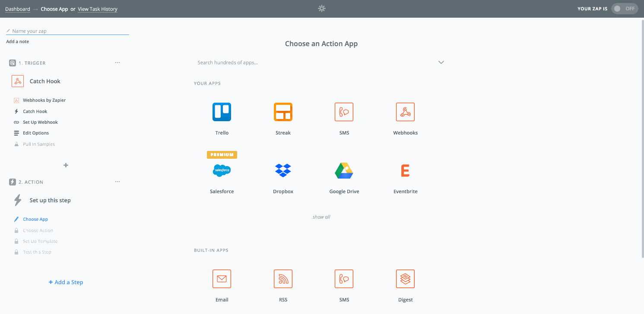
Task: Open the trigger step three-dot menu
Action: pyautogui.click(x=117, y=63)
